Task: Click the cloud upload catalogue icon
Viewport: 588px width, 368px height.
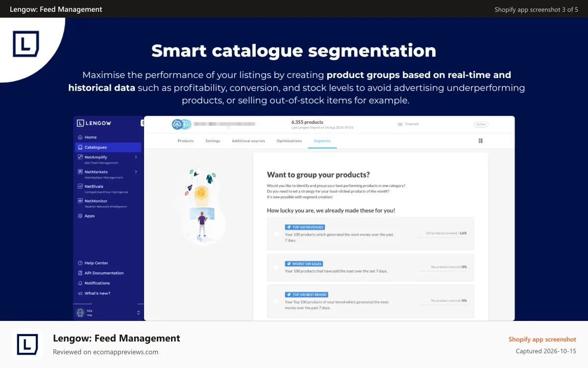Action: pos(181,125)
